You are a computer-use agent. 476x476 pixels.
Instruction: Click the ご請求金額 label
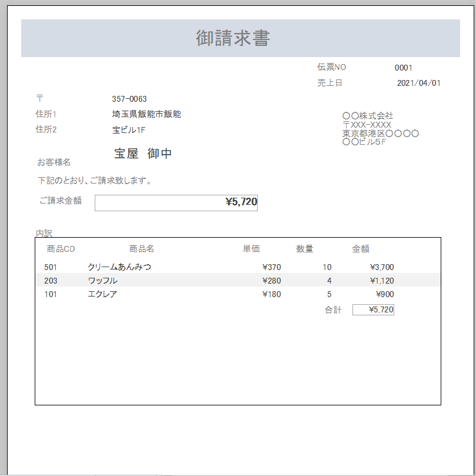click(x=61, y=201)
